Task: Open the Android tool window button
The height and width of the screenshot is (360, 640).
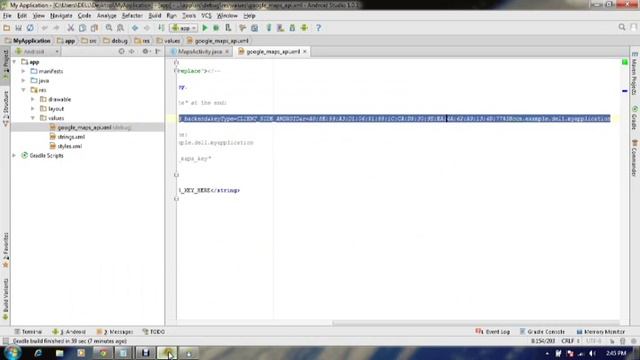Action: 69,332
